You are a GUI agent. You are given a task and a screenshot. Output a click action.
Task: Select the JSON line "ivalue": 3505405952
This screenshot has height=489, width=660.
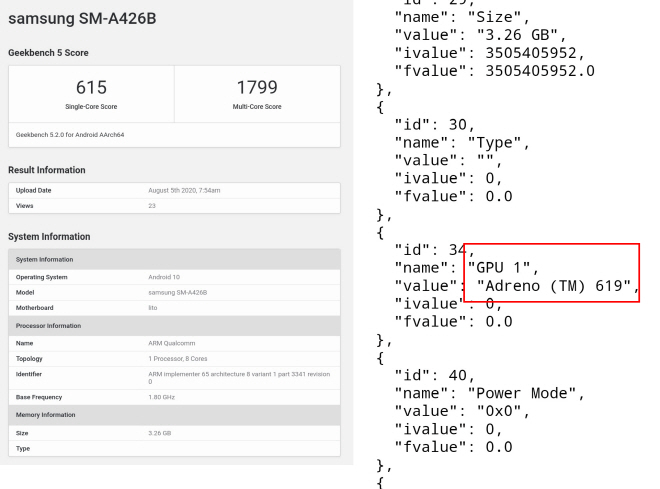(x=490, y=53)
